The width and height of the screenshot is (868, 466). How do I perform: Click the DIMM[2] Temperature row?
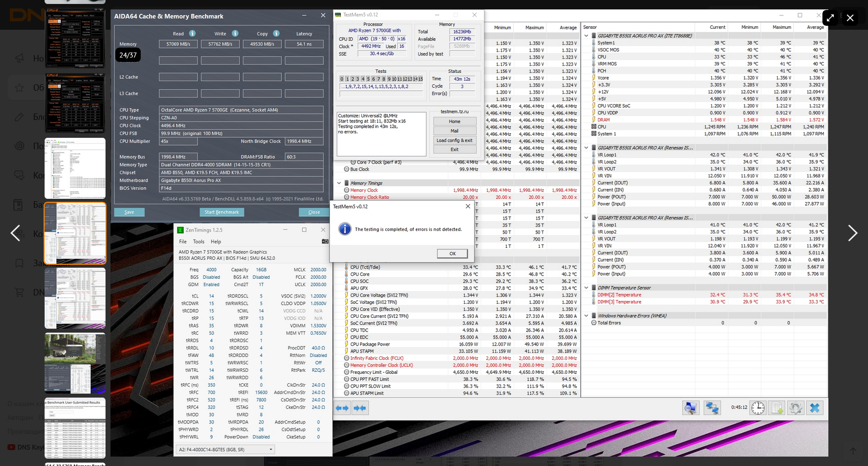(x=704, y=295)
